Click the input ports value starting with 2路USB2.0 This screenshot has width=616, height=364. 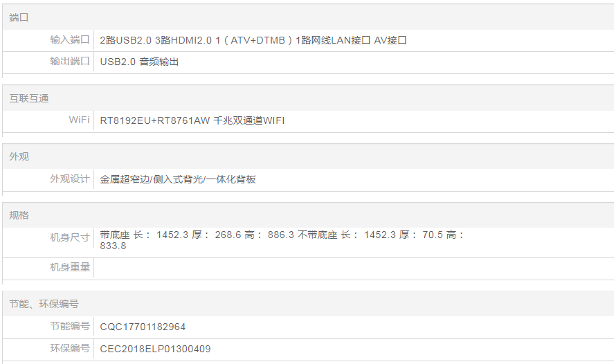[253, 41]
